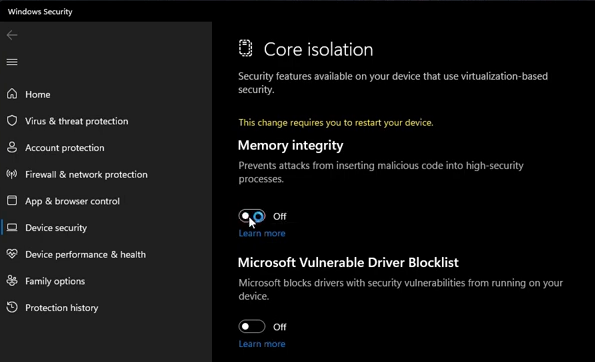
Task: Click the Family options people icon
Action: pyautogui.click(x=12, y=281)
